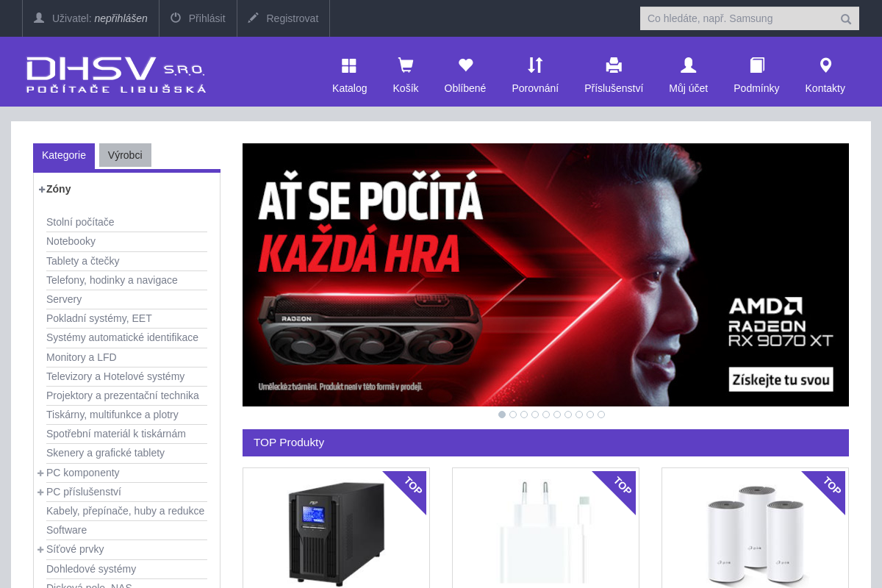Open the Katalog grid icon
Image resolution: width=882 pixels, height=588 pixels.
349,66
